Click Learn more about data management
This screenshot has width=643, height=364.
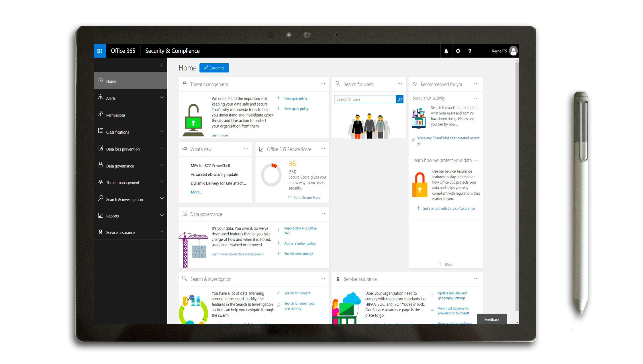[238, 254]
